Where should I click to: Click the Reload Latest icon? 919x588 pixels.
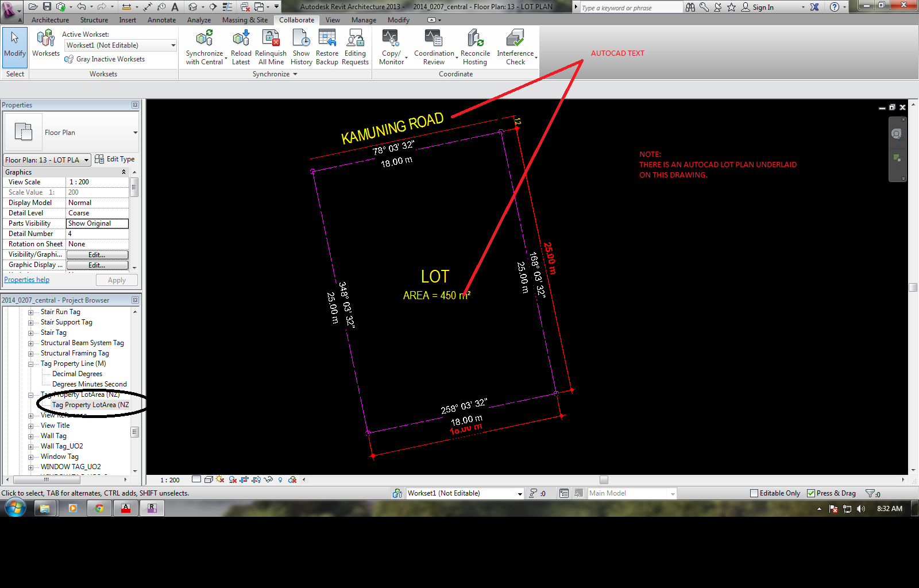pyautogui.click(x=241, y=39)
